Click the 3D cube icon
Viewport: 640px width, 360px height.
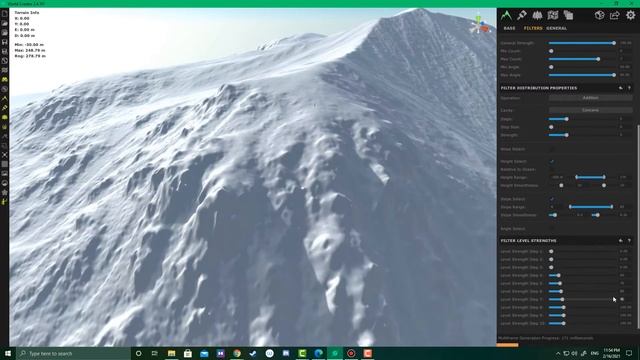[599, 16]
